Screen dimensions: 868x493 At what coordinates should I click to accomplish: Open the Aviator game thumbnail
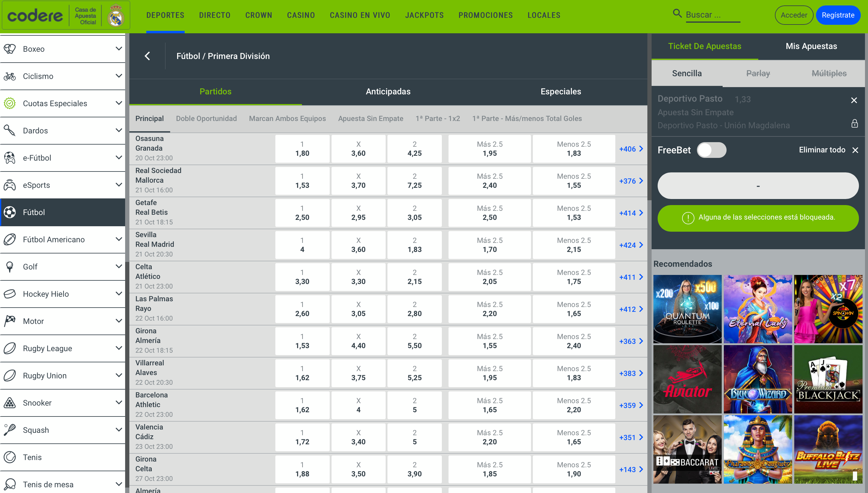click(x=687, y=379)
